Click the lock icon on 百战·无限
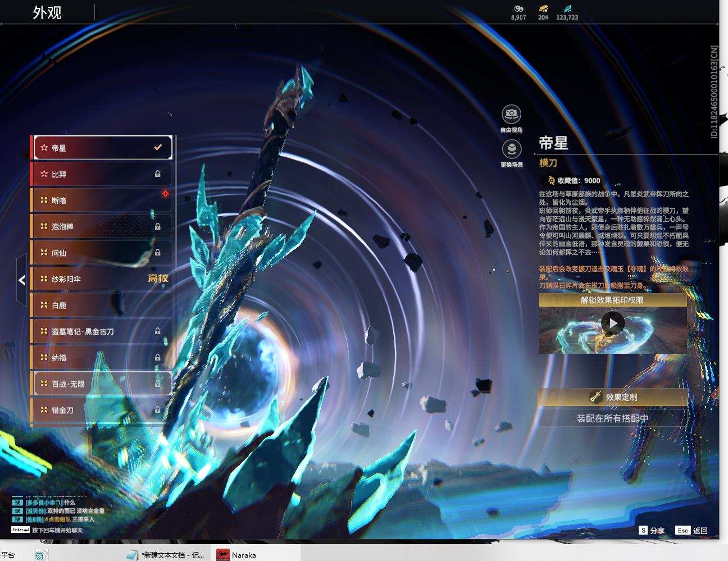The image size is (728, 561). coord(158,384)
